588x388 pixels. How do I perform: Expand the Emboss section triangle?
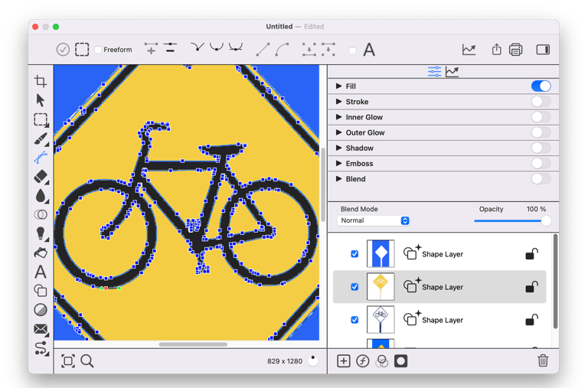[x=338, y=164]
